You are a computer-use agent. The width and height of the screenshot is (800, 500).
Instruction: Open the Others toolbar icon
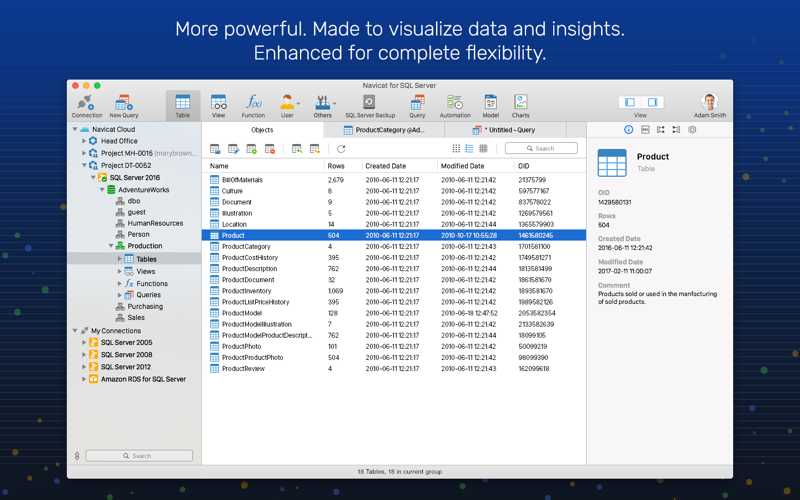coord(322,106)
